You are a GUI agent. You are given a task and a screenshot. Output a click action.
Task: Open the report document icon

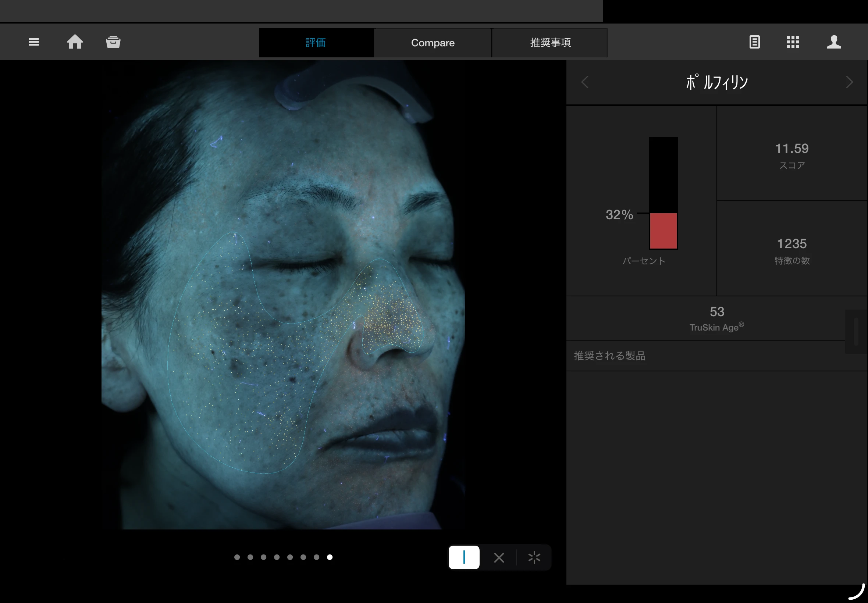coord(754,42)
